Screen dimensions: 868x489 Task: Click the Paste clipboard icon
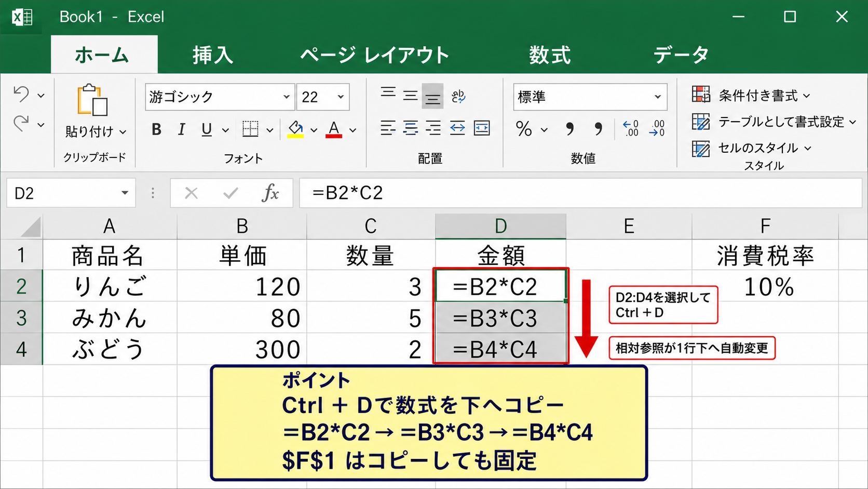pos(92,100)
